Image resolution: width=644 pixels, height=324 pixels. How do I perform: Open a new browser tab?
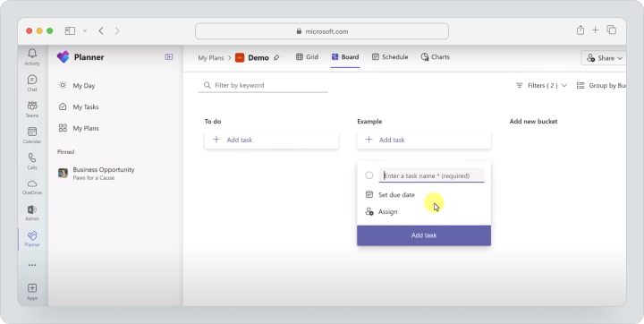click(x=595, y=30)
